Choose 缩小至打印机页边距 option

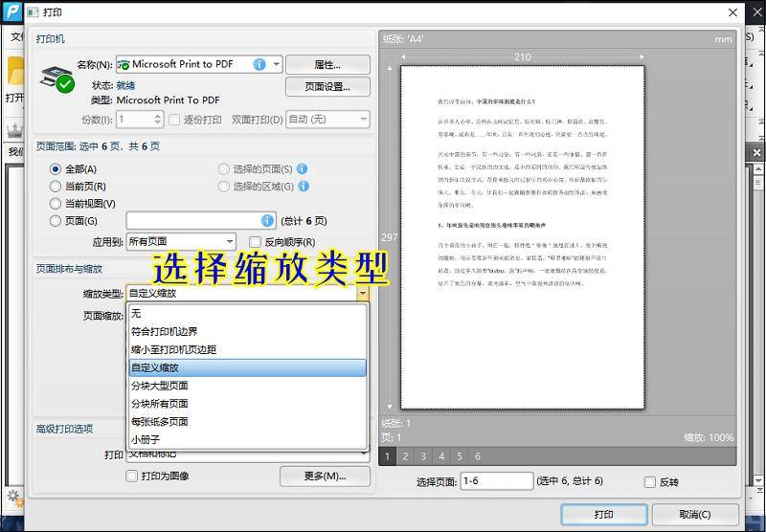coord(247,349)
